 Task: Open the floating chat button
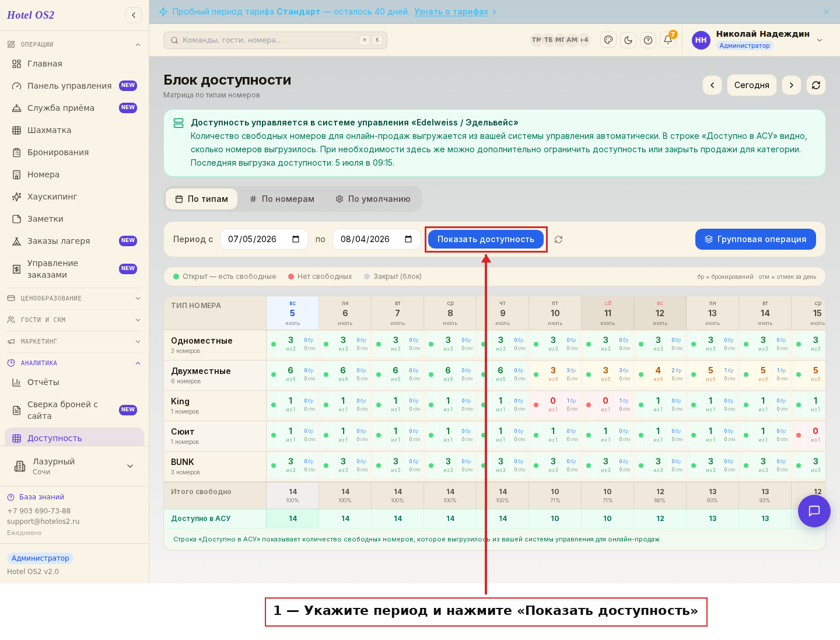coord(814,511)
